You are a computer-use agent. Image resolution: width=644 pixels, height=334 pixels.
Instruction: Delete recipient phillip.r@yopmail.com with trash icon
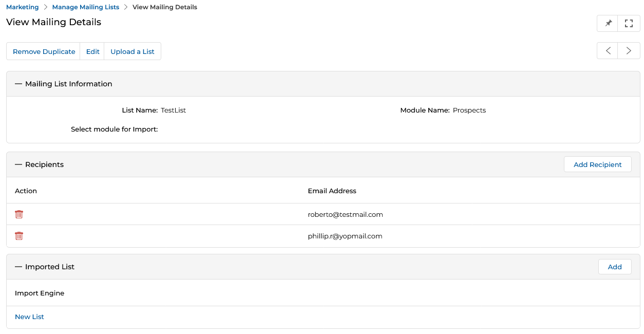click(19, 236)
